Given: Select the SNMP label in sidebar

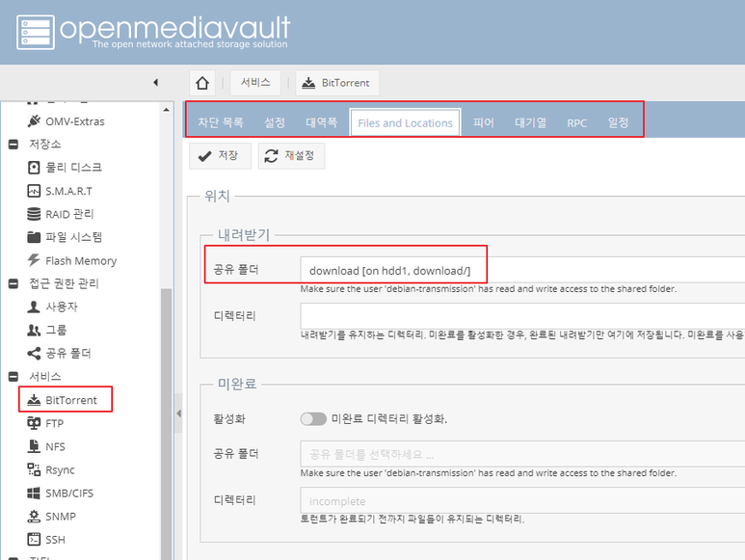Looking at the screenshot, I should pos(61,517).
